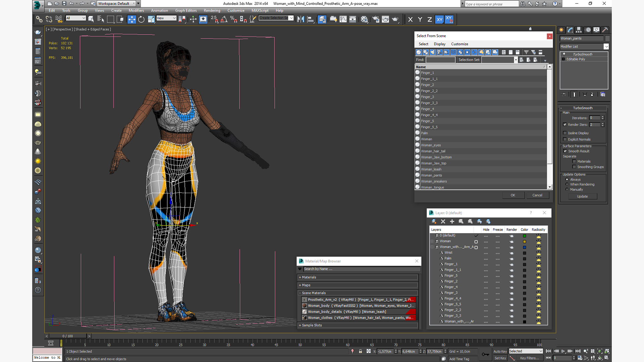This screenshot has width=644, height=362.
Task: Select the Rotate tool
Action: (x=141, y=19)
